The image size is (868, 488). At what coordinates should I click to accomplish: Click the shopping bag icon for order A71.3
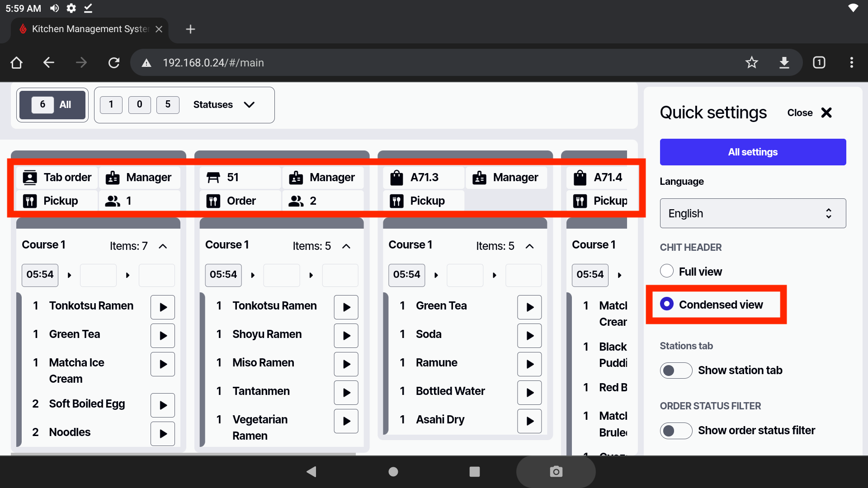[396, 178]
